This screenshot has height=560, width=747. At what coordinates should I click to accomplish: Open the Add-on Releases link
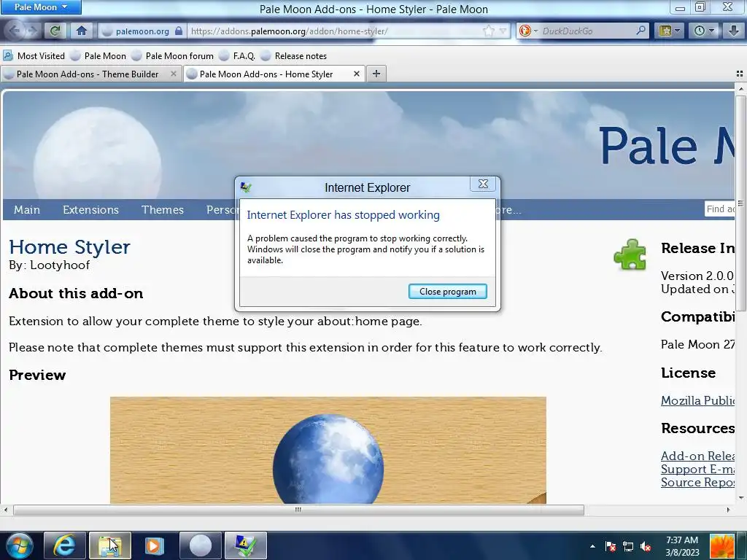coord(697,456)
